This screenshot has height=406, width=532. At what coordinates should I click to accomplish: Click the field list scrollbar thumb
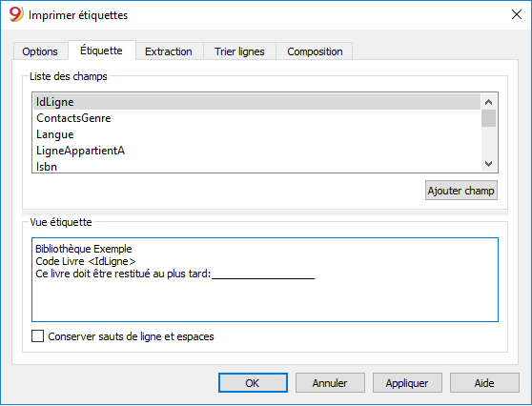coord(488,118)
